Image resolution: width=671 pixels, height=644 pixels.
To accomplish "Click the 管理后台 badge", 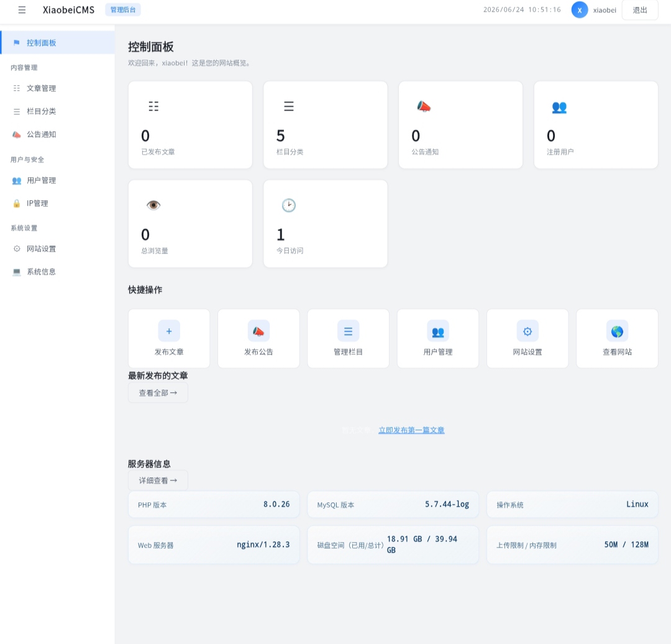I will [x=123, y=10].
